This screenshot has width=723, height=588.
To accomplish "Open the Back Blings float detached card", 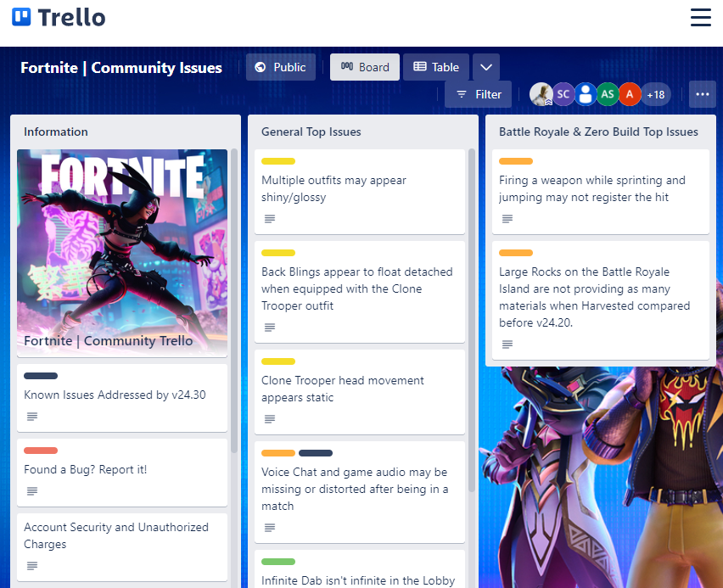I will [360, 292].
